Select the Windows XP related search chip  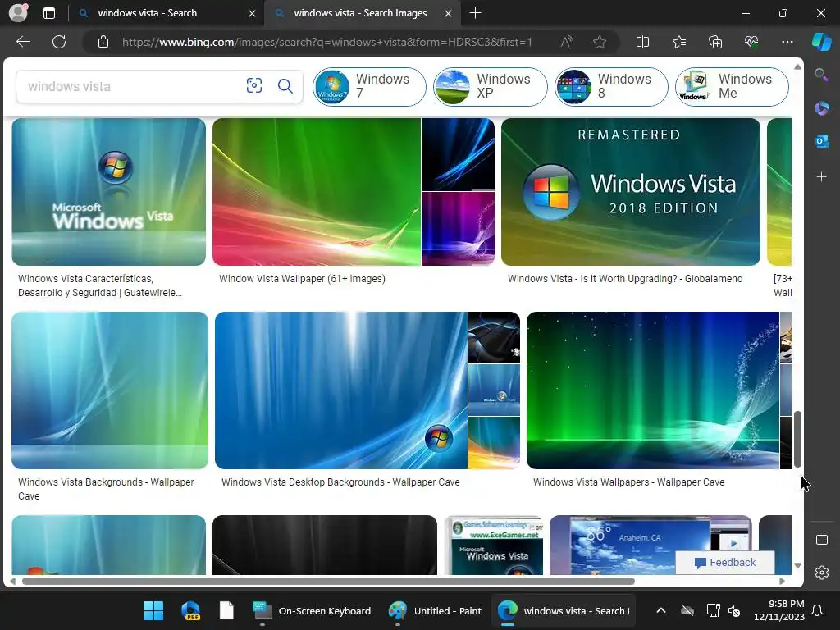click(491, 86)
